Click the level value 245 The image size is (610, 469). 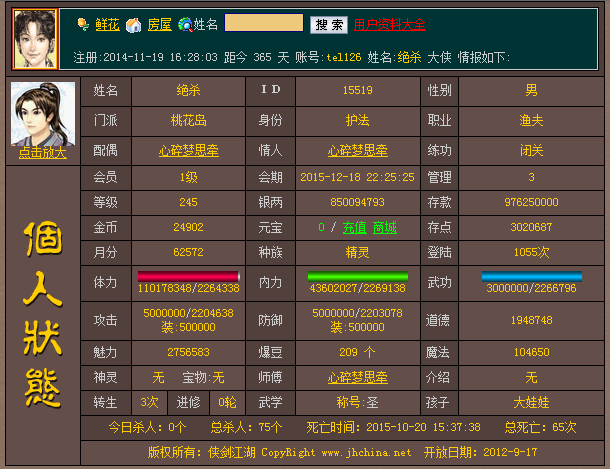coord(188,202)
